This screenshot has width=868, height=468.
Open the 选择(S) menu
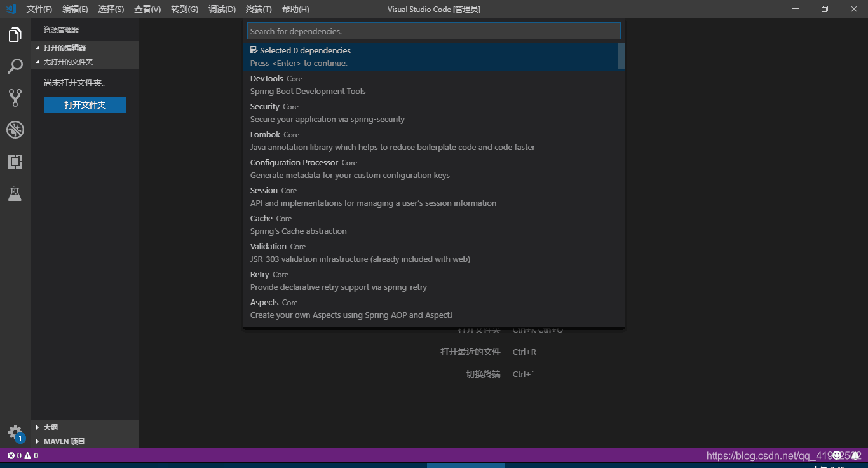[x=111, y=9]
